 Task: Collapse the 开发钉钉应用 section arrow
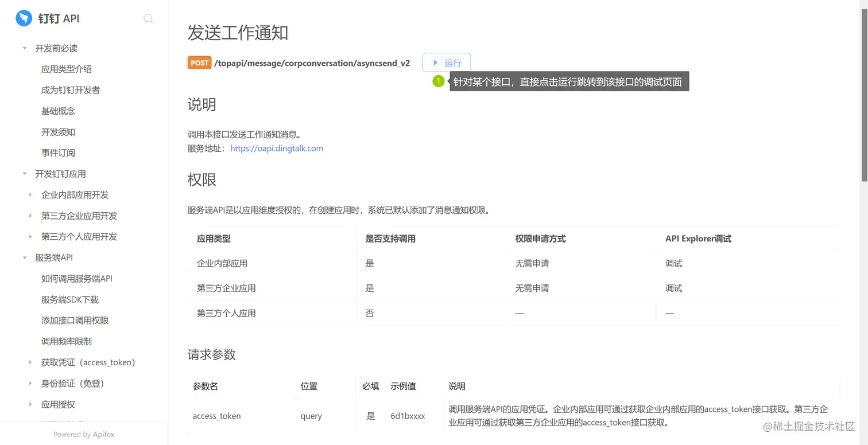click(x=25, y=174)
